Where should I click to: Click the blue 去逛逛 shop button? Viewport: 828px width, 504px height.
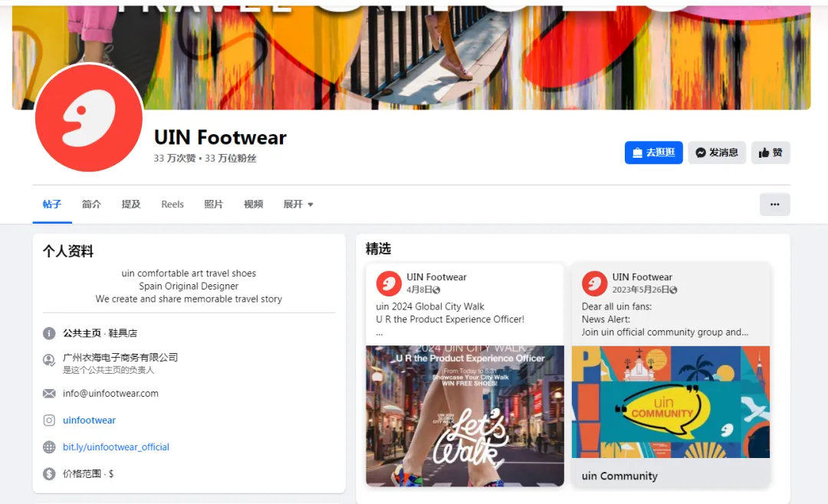pyautogui.click(x=654, y=152)
